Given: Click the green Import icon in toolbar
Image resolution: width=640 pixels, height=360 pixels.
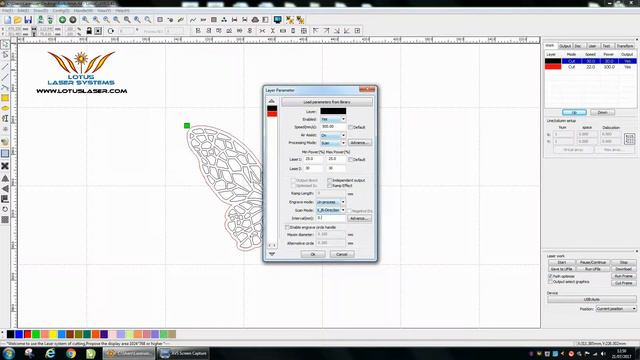Looking at the screenshot, I should [40, 20].
